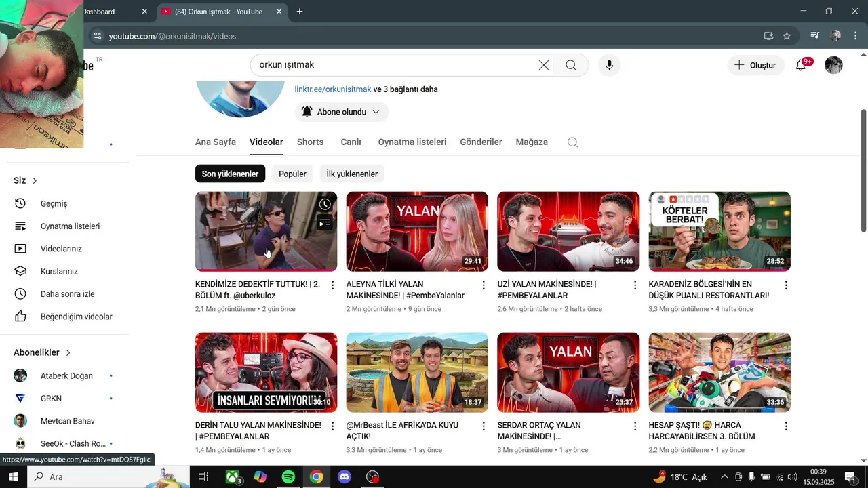Open new browser tab with plus button
The image size is (868, 488).
tap(300, 12)
